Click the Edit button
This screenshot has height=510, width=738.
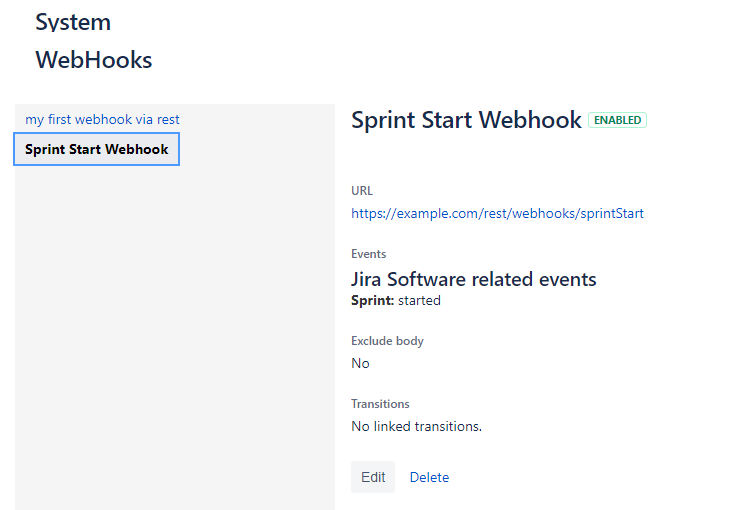pyautogui.click(x=373, y=477)
